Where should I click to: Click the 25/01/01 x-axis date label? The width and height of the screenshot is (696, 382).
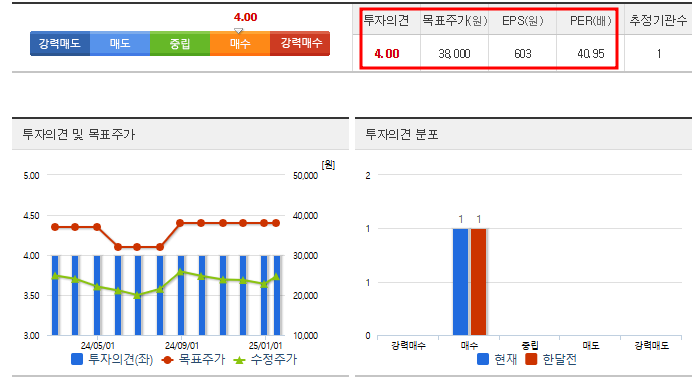[265, 345]
